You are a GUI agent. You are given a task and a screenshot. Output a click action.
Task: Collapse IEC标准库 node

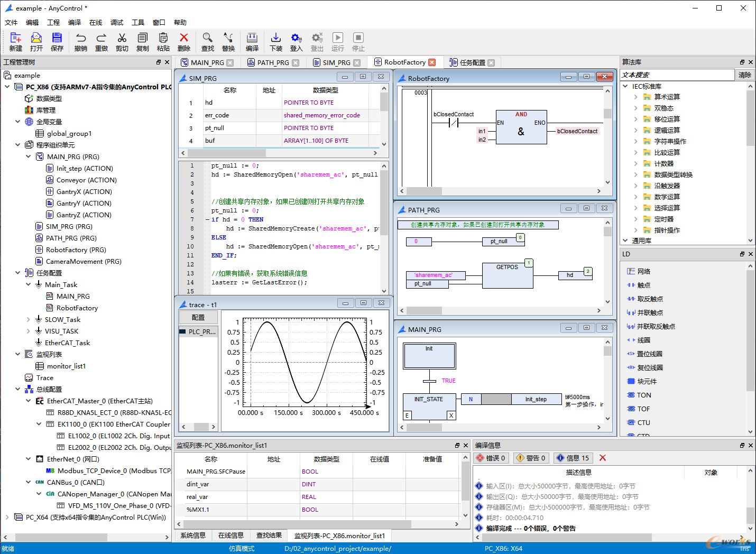tap(625, 86)
